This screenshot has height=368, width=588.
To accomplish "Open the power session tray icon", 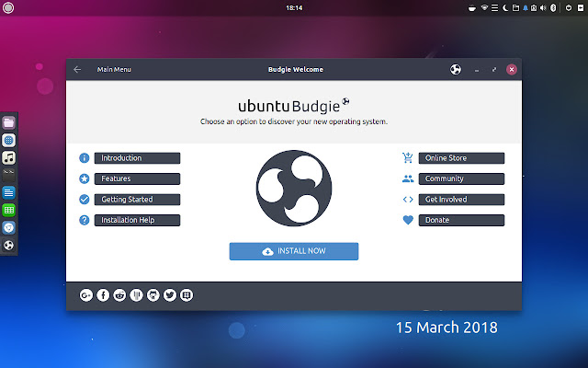I will pyautogui.click(x=569, y=7).
